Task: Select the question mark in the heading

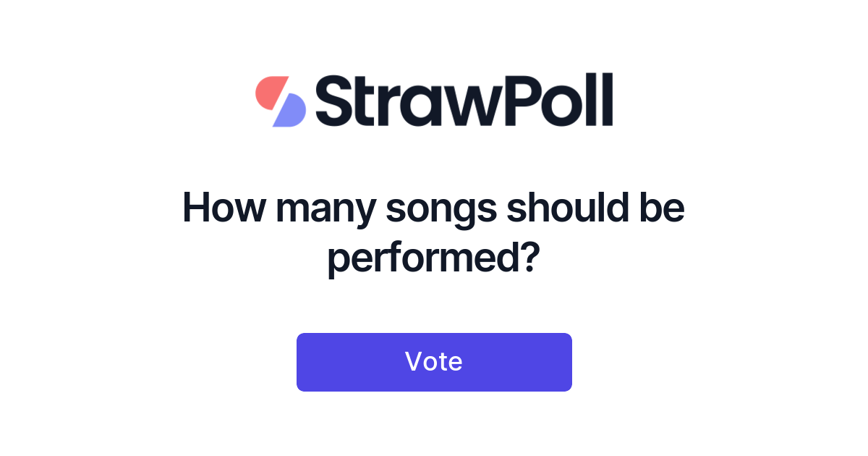Action: (530, 256)
